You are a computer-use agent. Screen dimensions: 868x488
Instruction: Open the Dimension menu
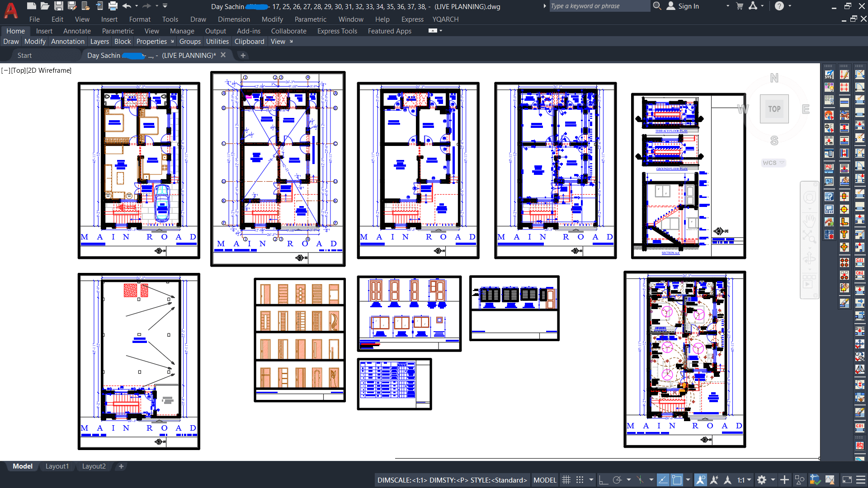pyautogui.click(x=234, y=19)
